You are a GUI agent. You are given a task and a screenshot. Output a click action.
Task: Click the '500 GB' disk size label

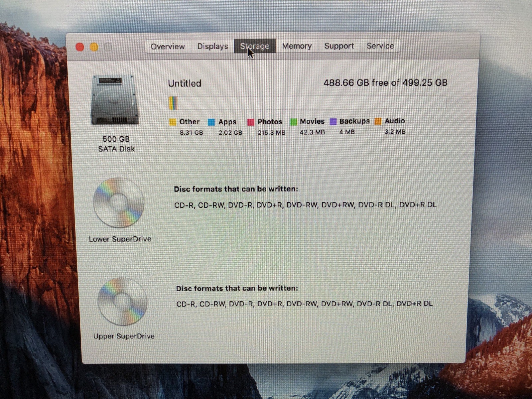click(x=116, y=139)
